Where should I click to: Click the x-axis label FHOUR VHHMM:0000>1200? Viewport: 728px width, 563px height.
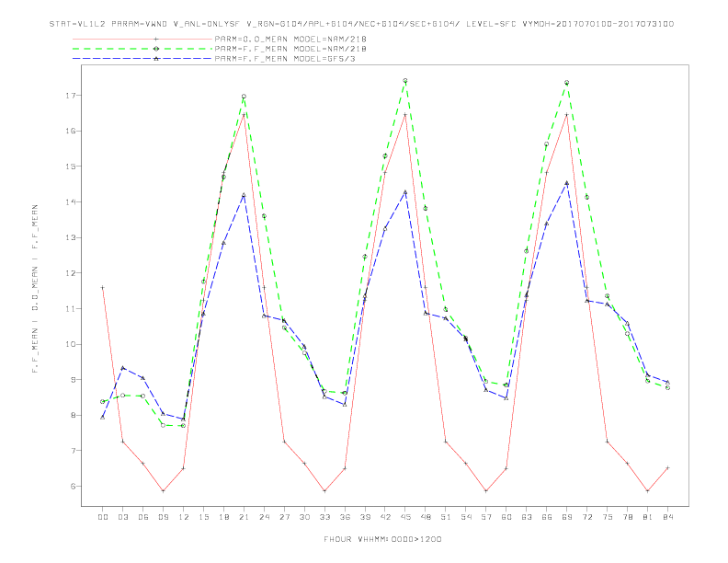click(x=382, y=539)
